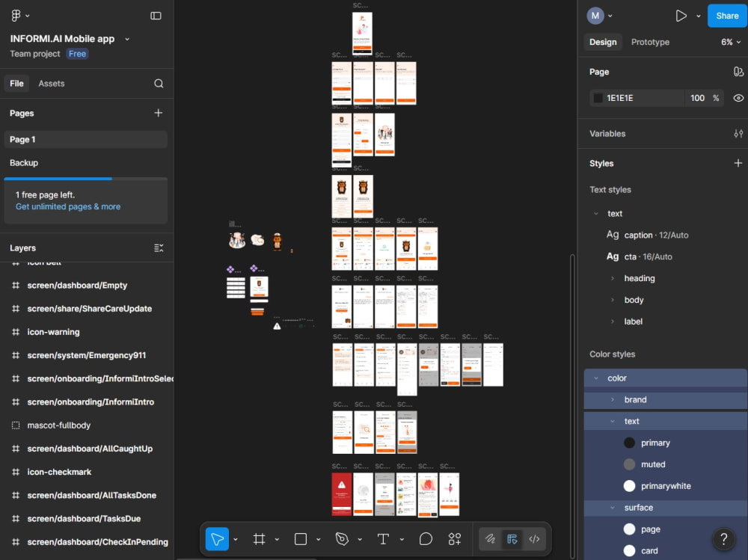
Task: Open Text tool options chevron
Action: click(x=402, y=539)
